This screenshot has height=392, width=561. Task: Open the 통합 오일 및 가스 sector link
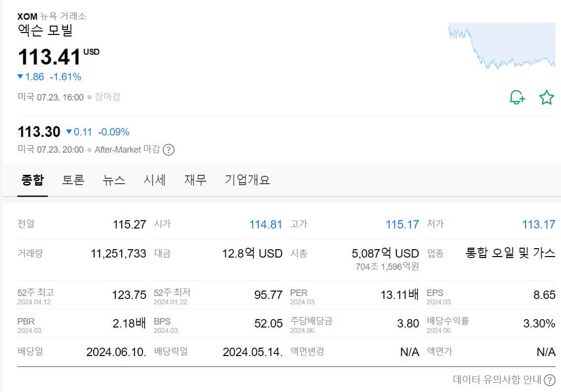[x=511, y=253]
